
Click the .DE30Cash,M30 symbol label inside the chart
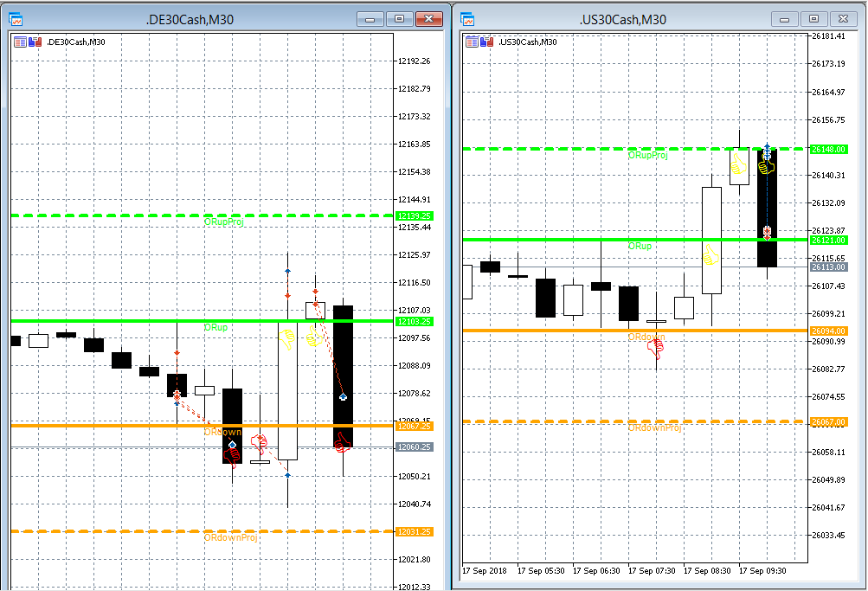point(76,42)
